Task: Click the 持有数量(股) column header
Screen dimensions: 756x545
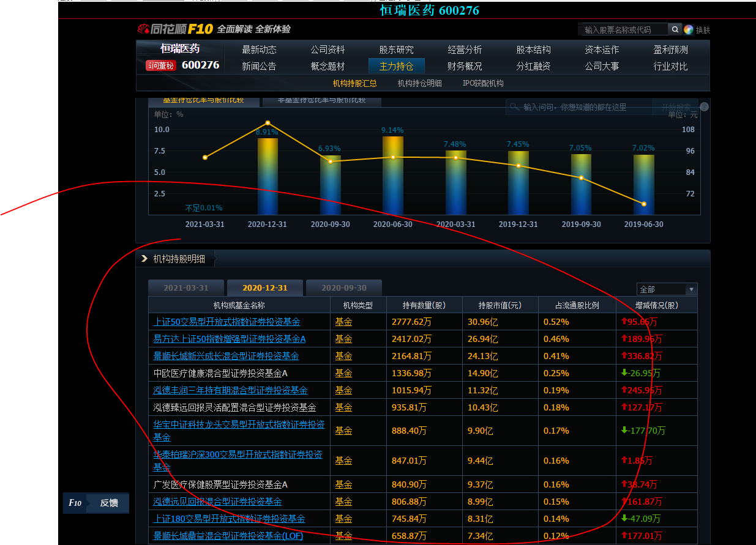Action: (424, 305)
